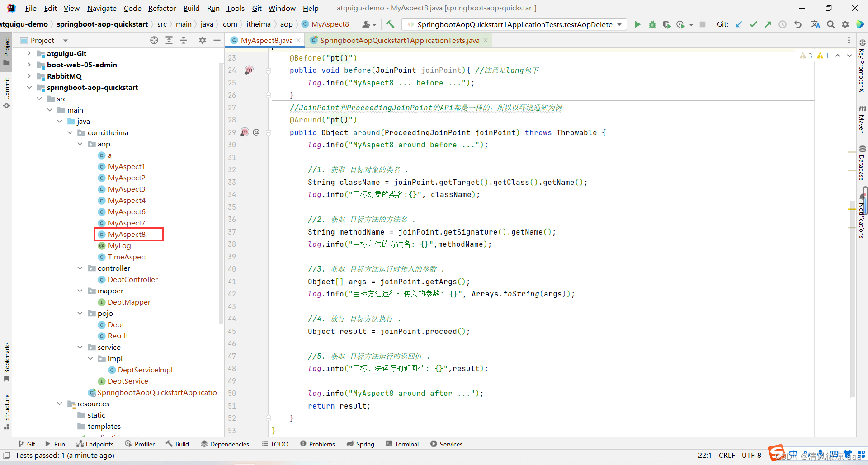The width and height of the screenshot is (868, 465).
Task: Click UTF-8 encoding in status bar
Action: [x=751, y=455]
